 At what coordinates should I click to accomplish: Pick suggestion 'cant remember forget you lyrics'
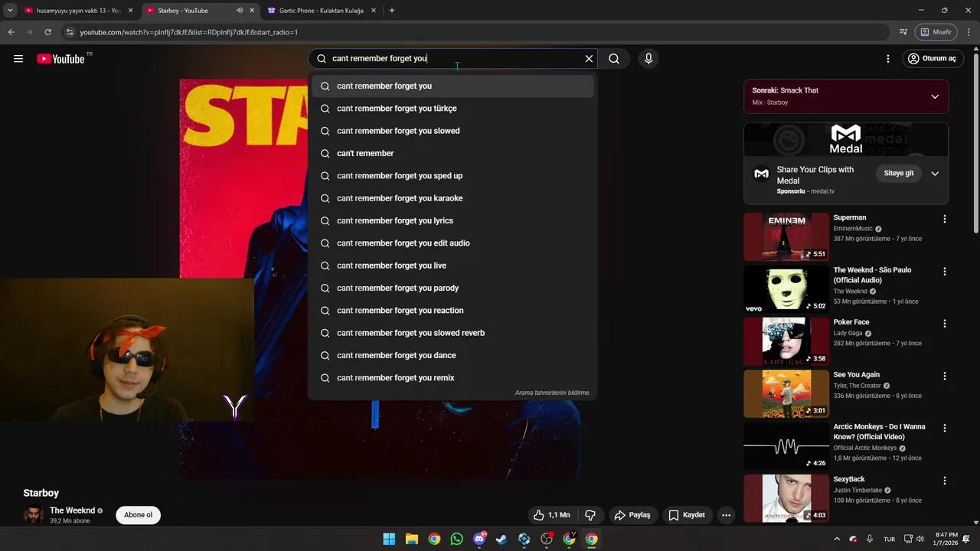[452, 220]
